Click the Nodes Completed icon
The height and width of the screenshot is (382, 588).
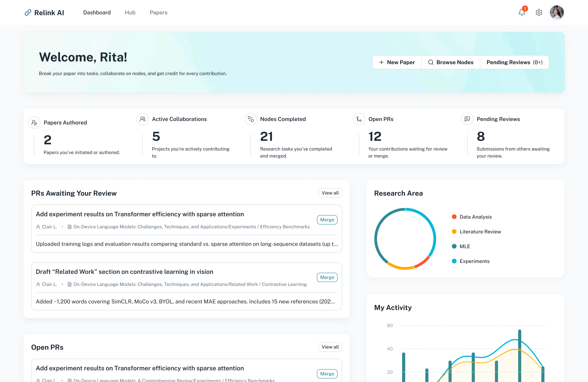pos(251,119)
